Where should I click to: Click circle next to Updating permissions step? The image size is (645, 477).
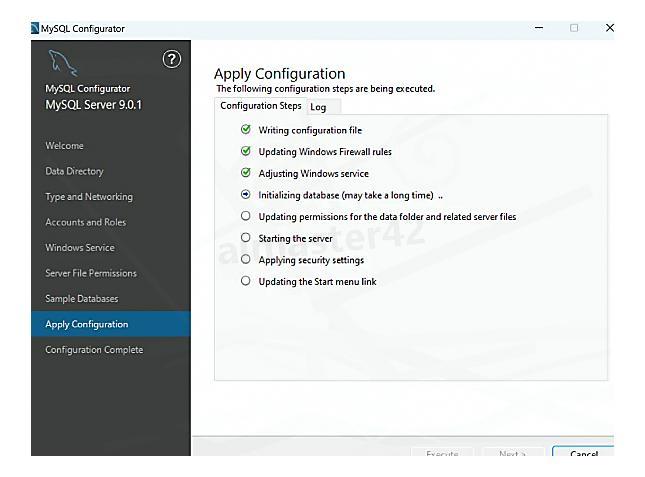coord(246,216)
